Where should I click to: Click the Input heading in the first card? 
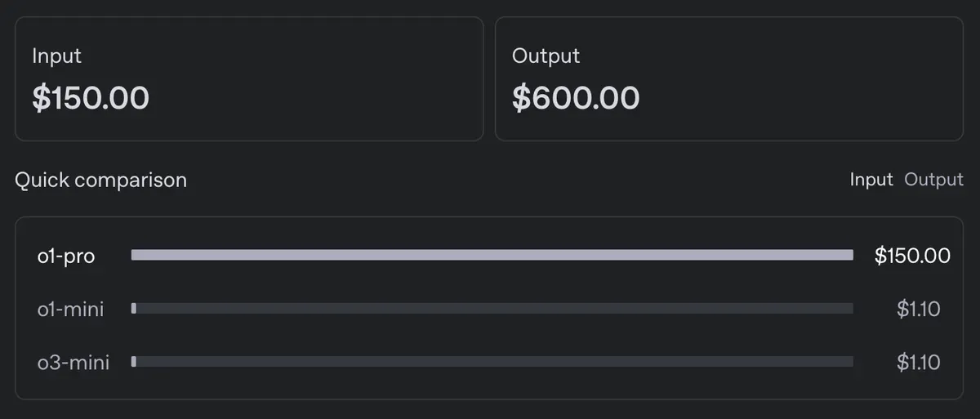56,56
